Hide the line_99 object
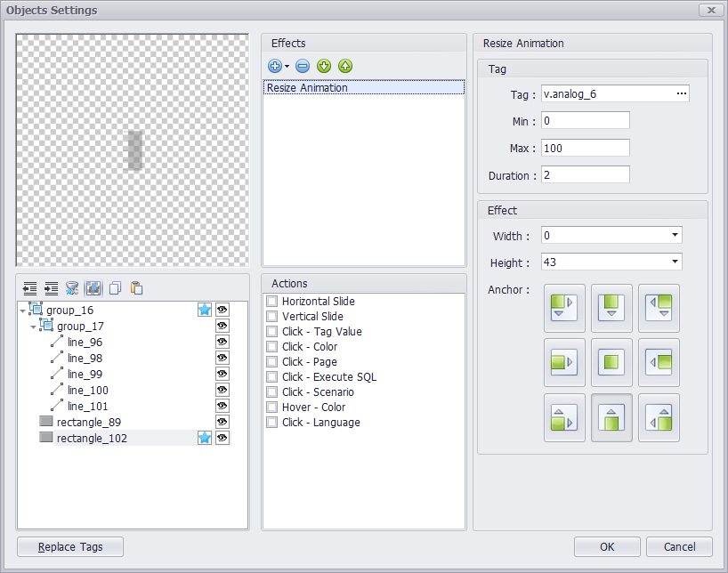728x573 pixels. (x=222, y=374)
